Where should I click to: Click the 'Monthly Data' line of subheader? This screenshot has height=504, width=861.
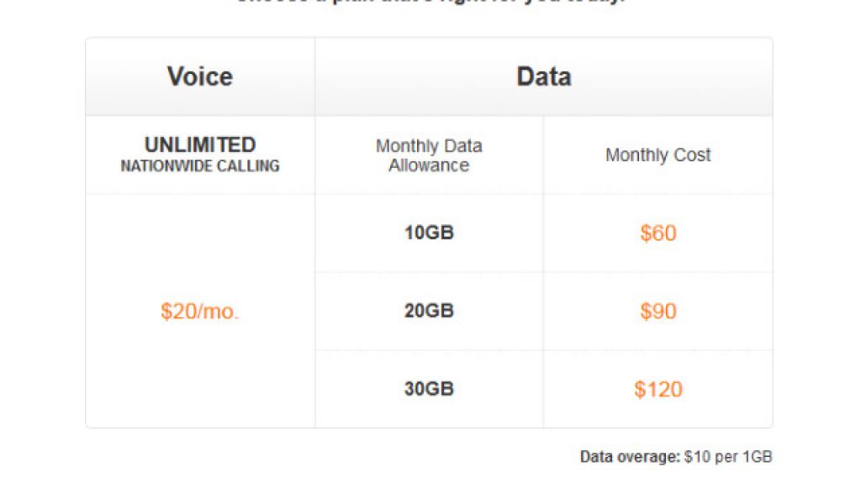[429, 146]
